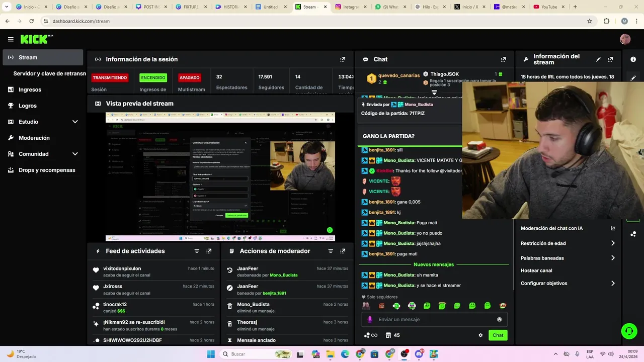This screenshot has height=362, width=644.
Task: Expand the Comunidad sidebar section
Action: pyautogui.click(x=75, y=154)
